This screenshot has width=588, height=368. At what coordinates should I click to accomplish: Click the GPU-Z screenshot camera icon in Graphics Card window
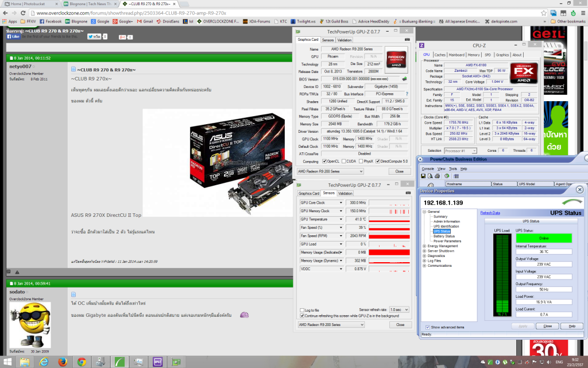click(407, 40)
